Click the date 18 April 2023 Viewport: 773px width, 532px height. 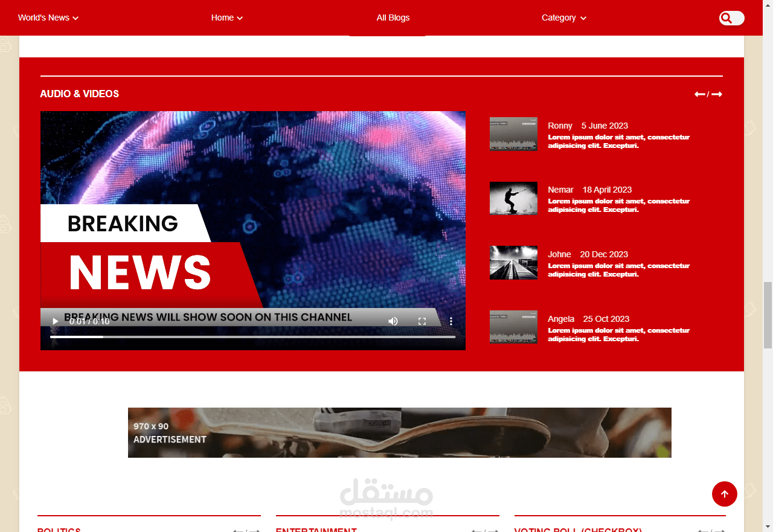(607, 190)
